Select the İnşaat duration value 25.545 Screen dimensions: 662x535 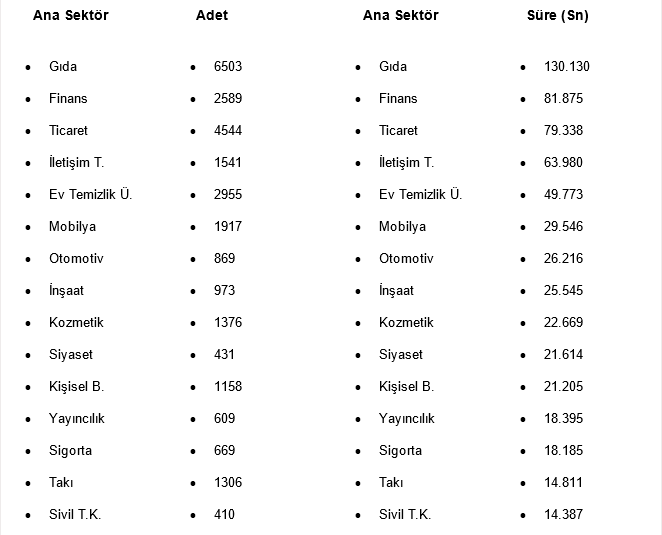563,291
